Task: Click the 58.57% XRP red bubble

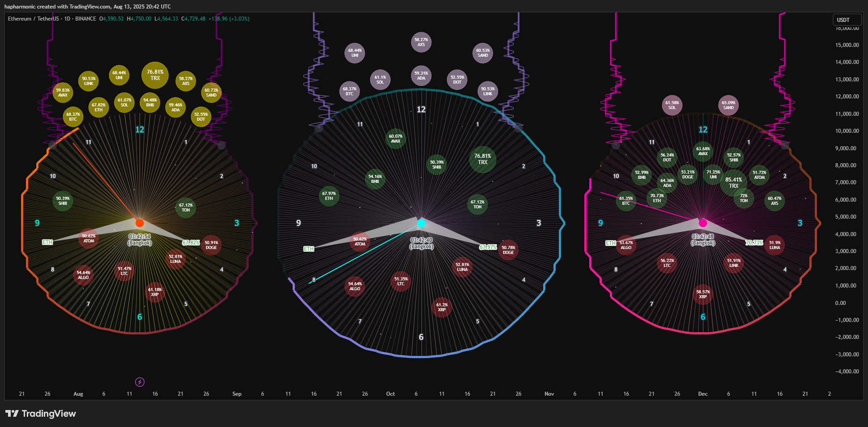Action: point(703,294)
